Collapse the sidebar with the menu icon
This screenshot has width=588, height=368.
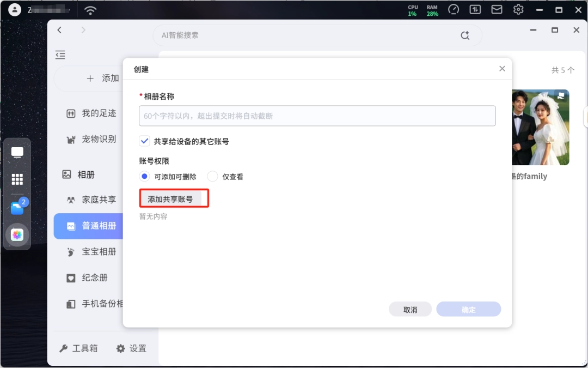(60, 55)
